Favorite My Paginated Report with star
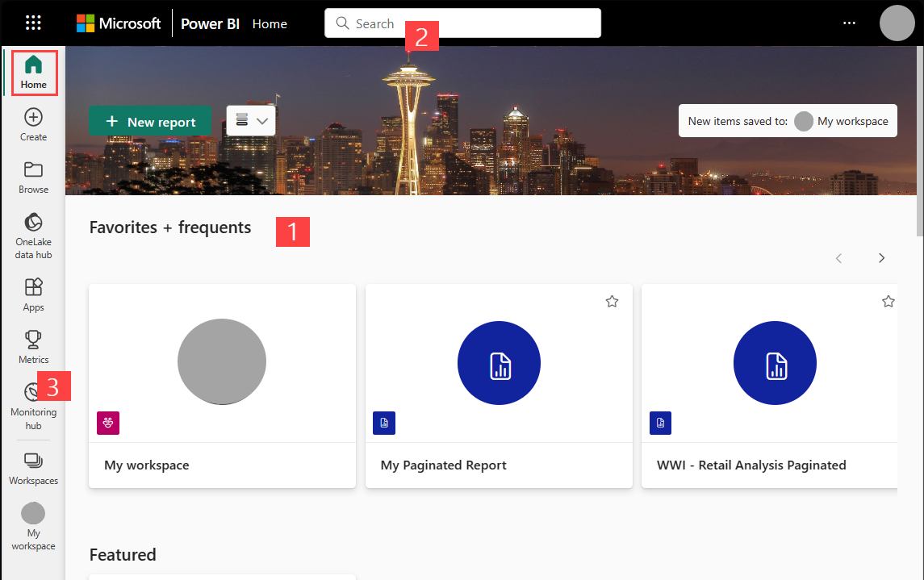Image resolution: width=924 pixels, height=580 pixels. (613, 302)
